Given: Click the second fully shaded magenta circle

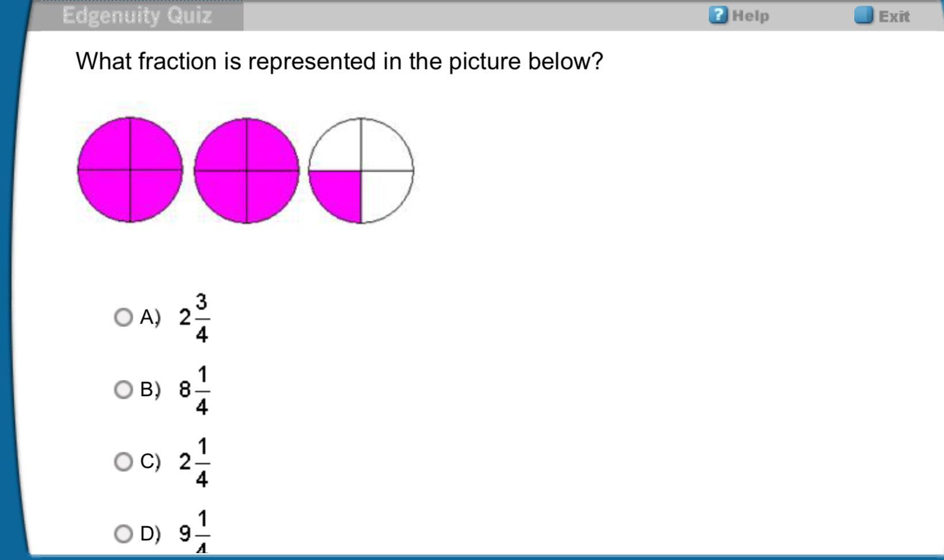Looking at the screenshot, I should pyautogui.click(x=247, y=171).
